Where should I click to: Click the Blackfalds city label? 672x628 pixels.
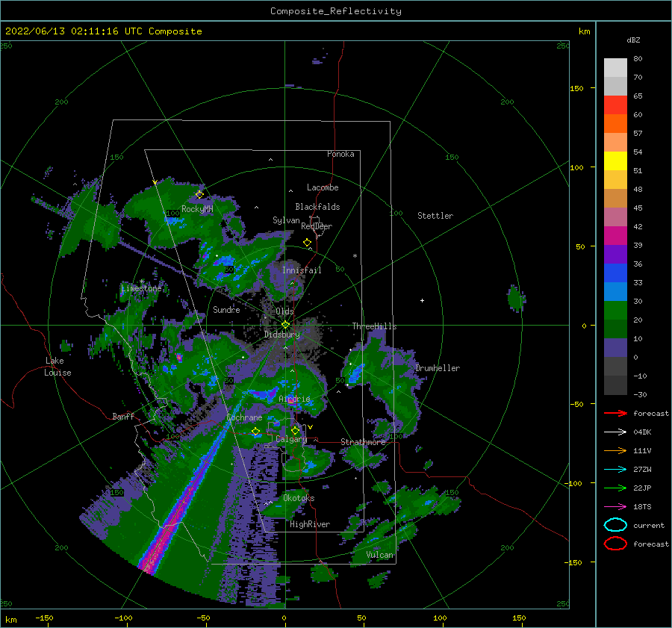pyautogui.click(x=317, y=207)
